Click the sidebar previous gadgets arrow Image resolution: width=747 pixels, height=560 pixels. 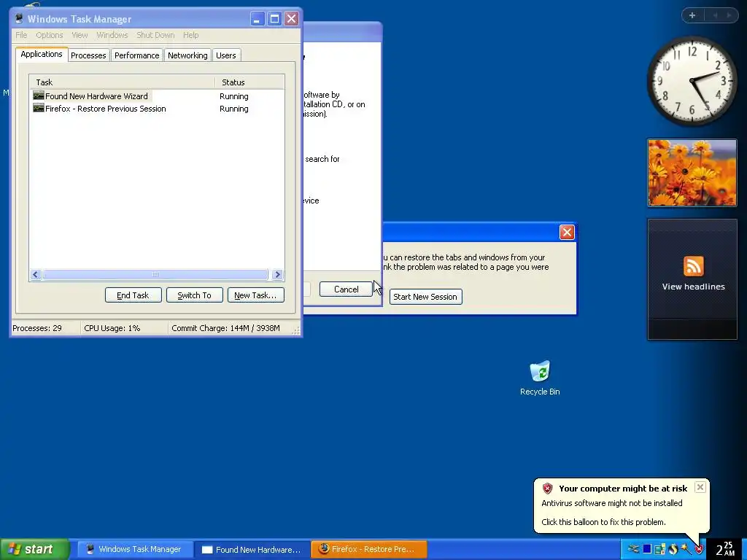[715, 15]
